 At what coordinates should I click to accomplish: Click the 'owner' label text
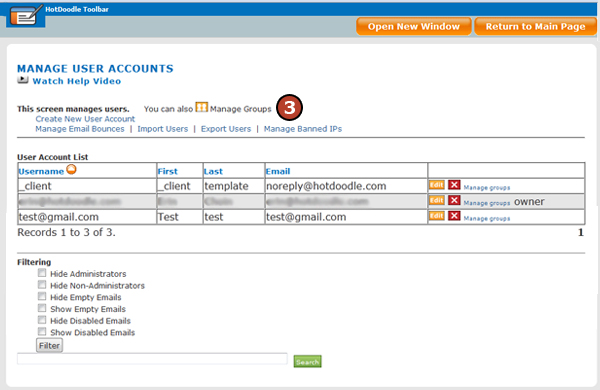(529, 202)
